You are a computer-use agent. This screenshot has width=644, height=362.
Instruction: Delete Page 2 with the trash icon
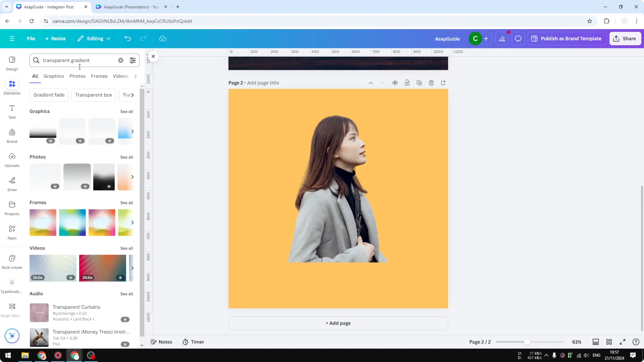[x=431, y=82]
